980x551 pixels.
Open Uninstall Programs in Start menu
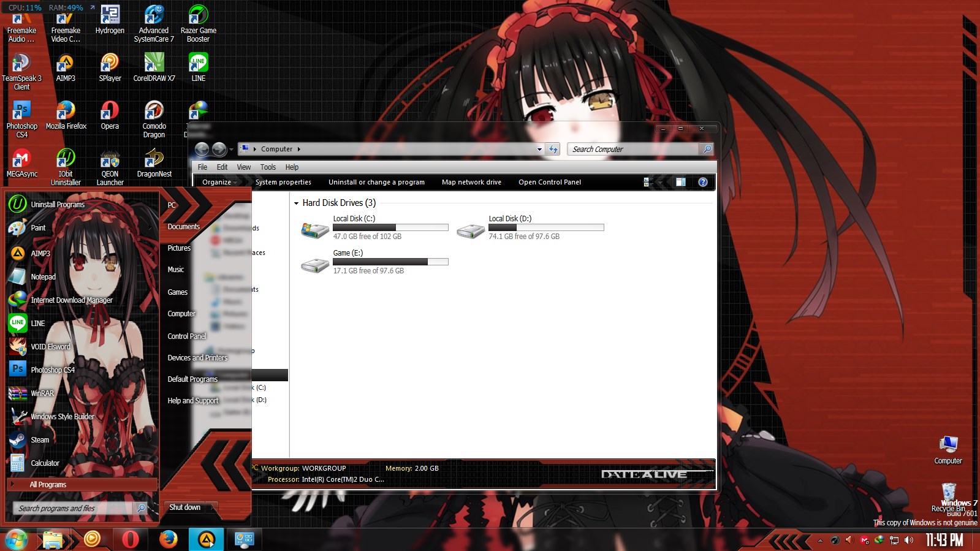82,204
